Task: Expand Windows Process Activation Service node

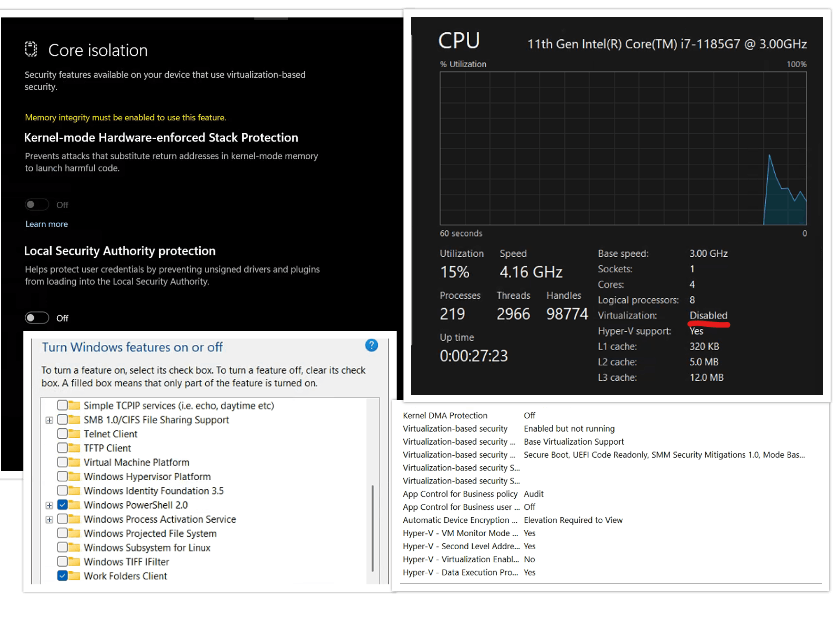Action: (x=49, y=520)
